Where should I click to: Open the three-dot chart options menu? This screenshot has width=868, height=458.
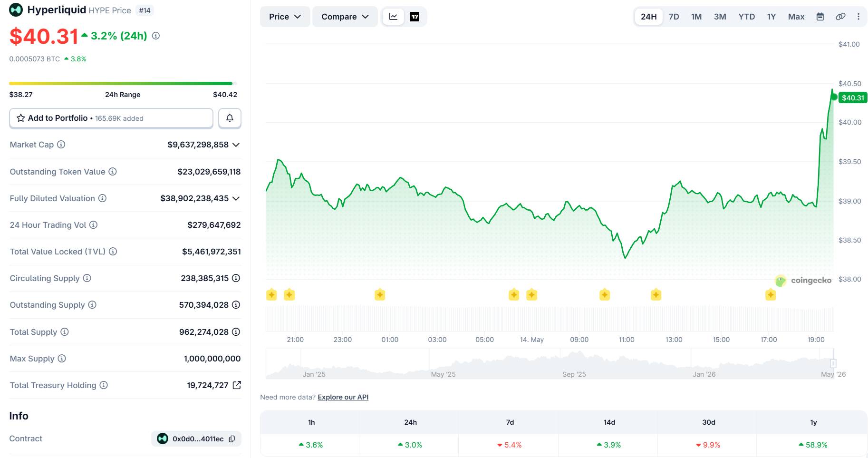(x=858, y=17)
